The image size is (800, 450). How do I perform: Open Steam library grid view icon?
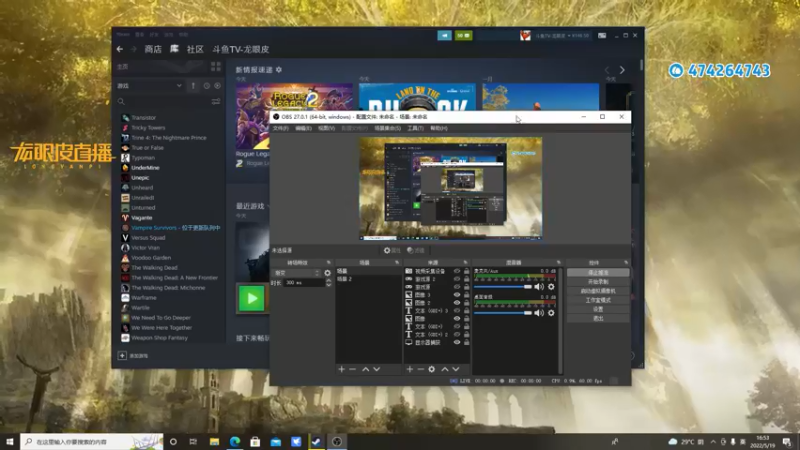(x=216, y=67)
